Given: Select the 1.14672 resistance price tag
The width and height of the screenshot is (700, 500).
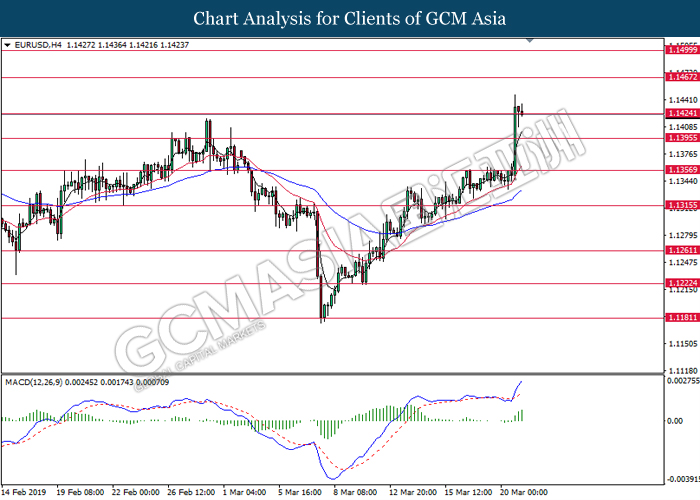Looking at the screenshot, I should (682, 76).
